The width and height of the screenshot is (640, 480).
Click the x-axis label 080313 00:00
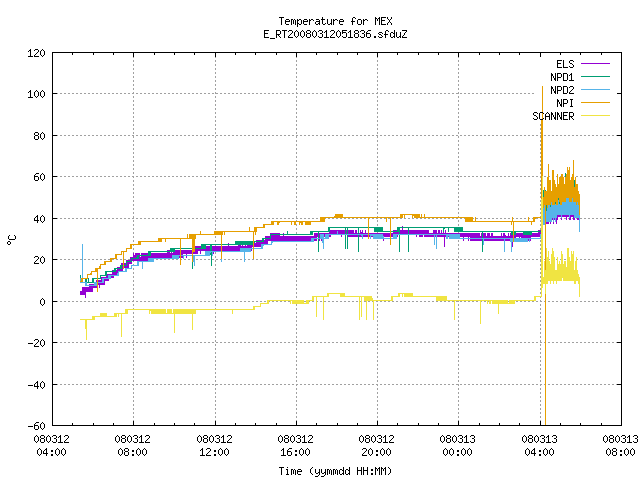coord(458,446)
